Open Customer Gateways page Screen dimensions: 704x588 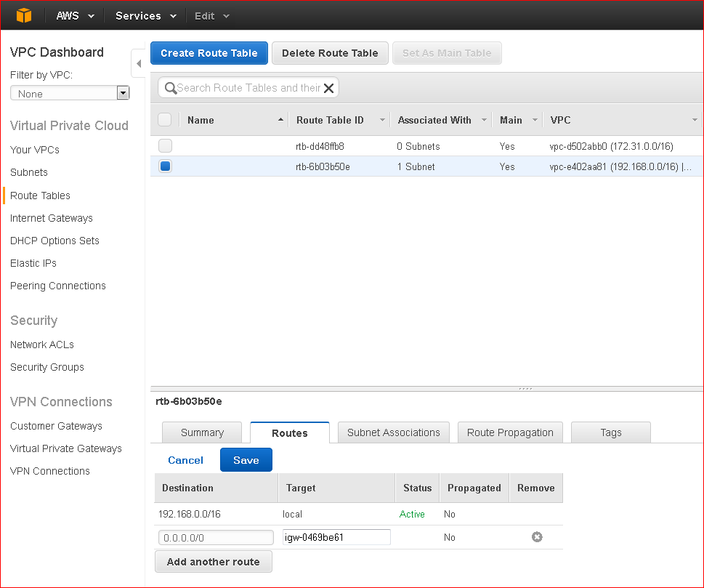(x=56, y=426)
